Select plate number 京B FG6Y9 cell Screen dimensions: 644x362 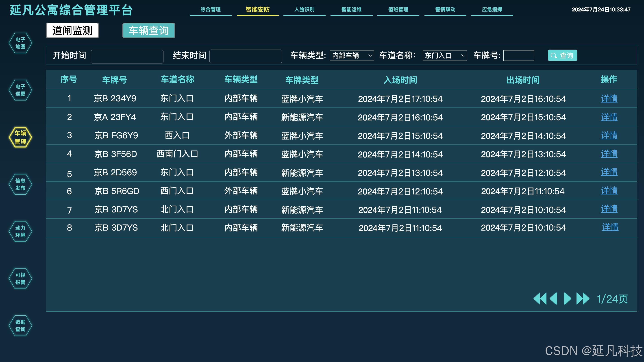(x=116, y=135)
